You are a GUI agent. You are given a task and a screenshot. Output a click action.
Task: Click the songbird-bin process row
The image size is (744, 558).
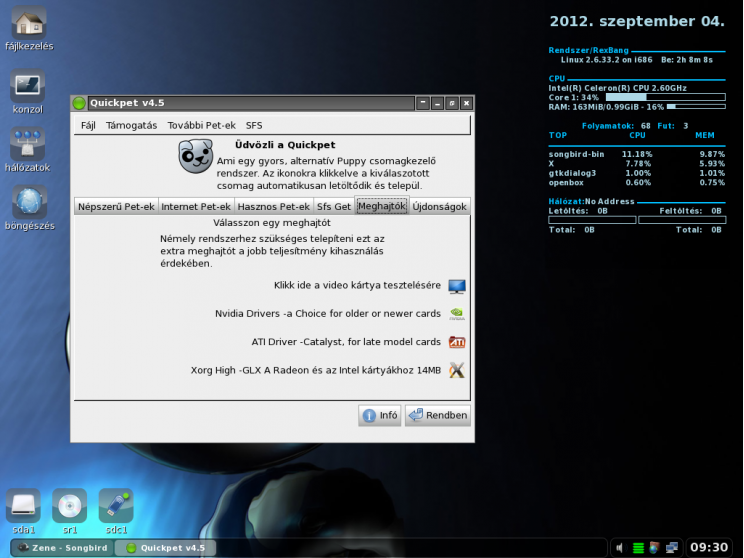pyautogui.click(x=637, y=154)
